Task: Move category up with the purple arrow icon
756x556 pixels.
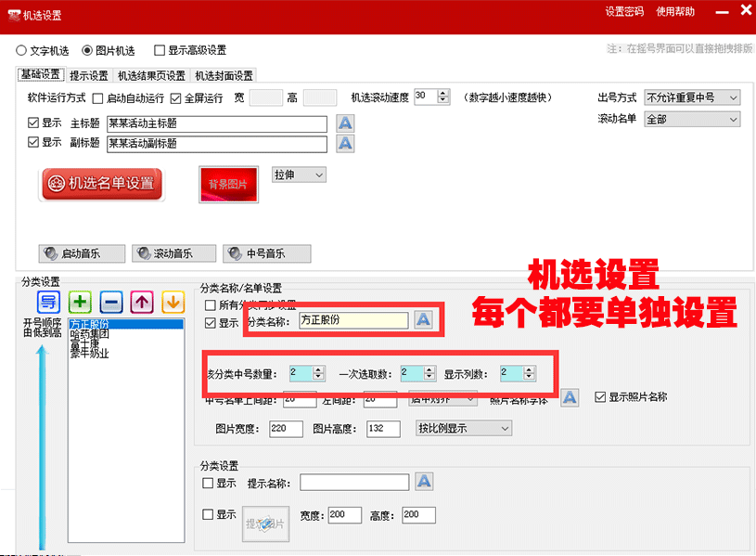Action: tap(142, 302)
